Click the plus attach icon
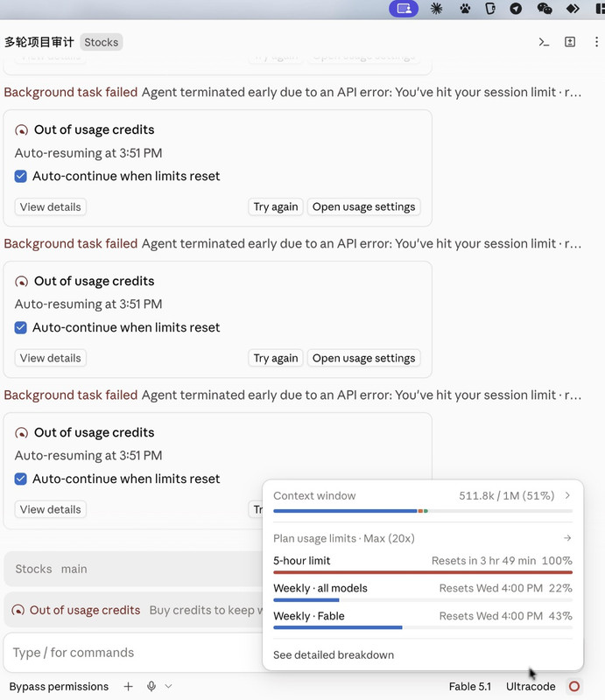 point(128,686)
